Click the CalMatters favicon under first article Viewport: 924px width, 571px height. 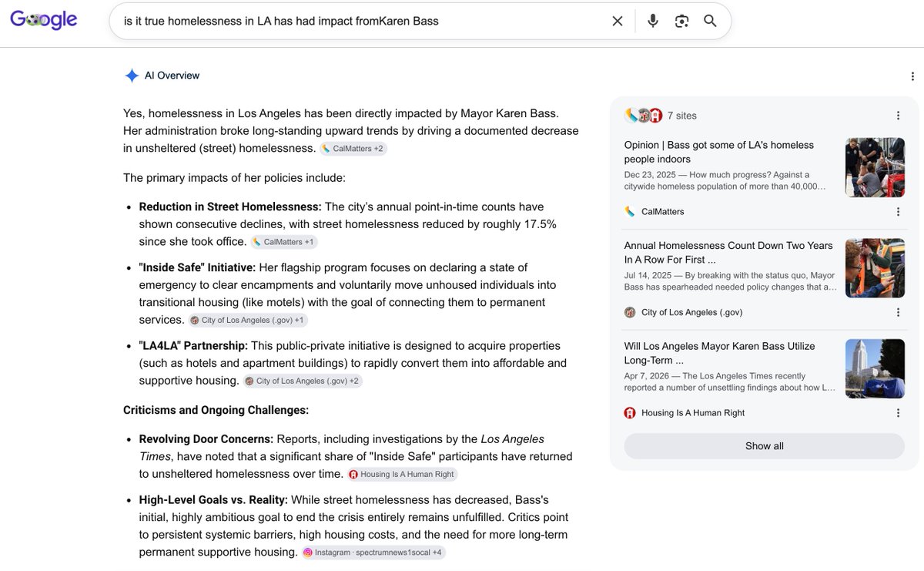click(630, 211)
